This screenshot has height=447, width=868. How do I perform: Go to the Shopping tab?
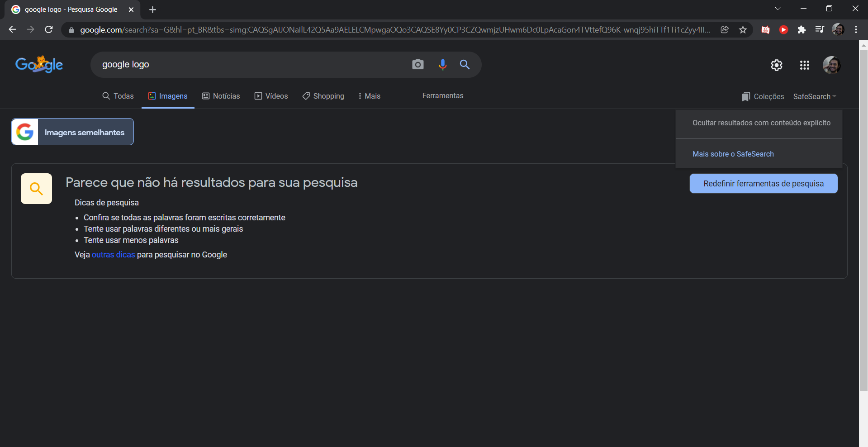pyautogui.click(x=323, y=96)
